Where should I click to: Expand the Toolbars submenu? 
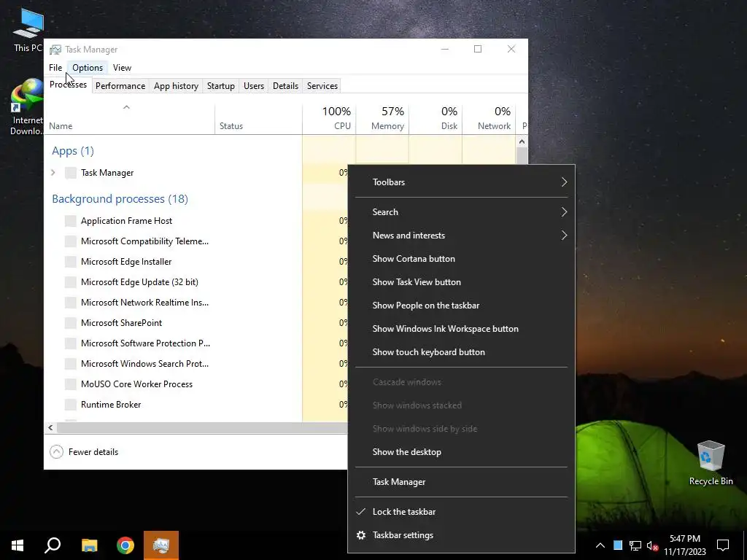pos(461,182)
